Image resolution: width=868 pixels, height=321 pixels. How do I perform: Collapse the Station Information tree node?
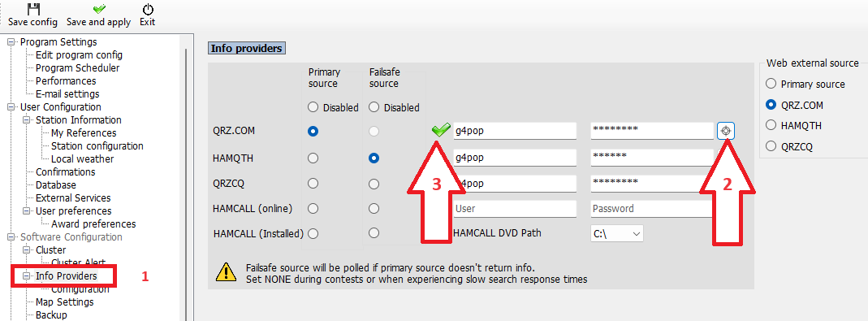[x=26, y=119]
